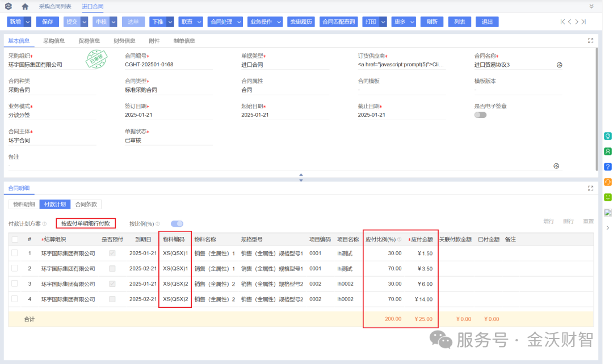Toggle the electronic signature switch
Screen dimensions: 613x364
[481, 115]
